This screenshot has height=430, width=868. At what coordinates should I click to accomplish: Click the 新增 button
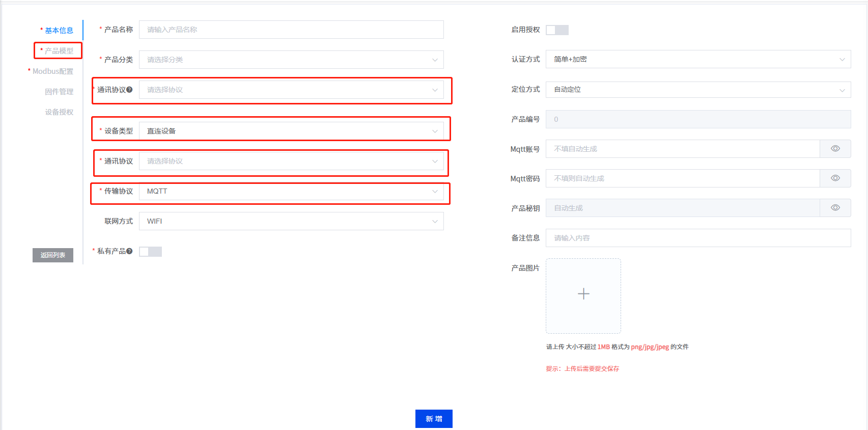click(x=434, y=419)
